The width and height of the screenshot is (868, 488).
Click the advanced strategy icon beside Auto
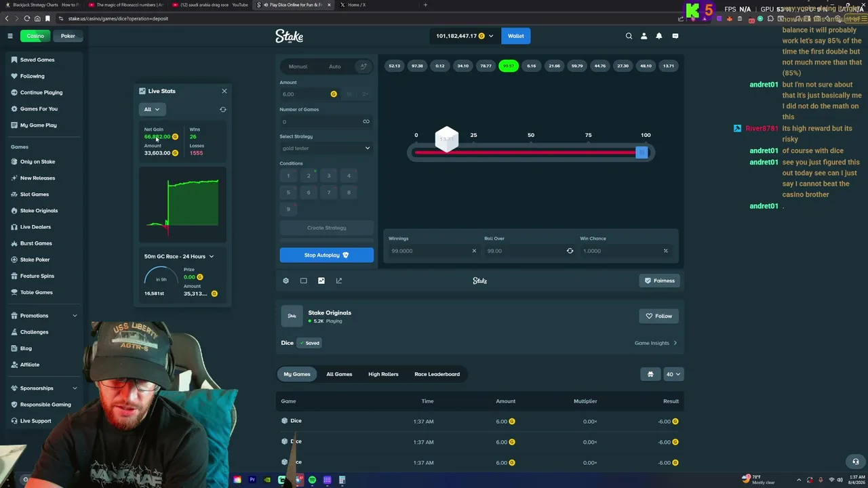coord(363,66)
